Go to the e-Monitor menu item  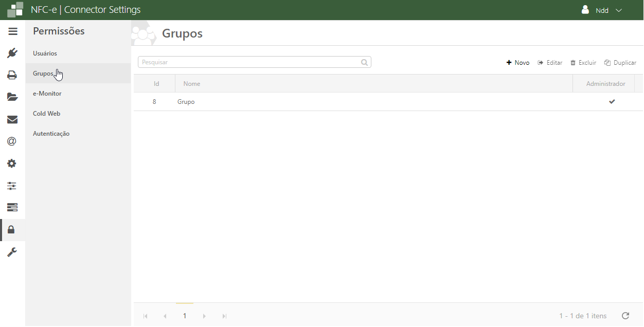coord(47,94)
